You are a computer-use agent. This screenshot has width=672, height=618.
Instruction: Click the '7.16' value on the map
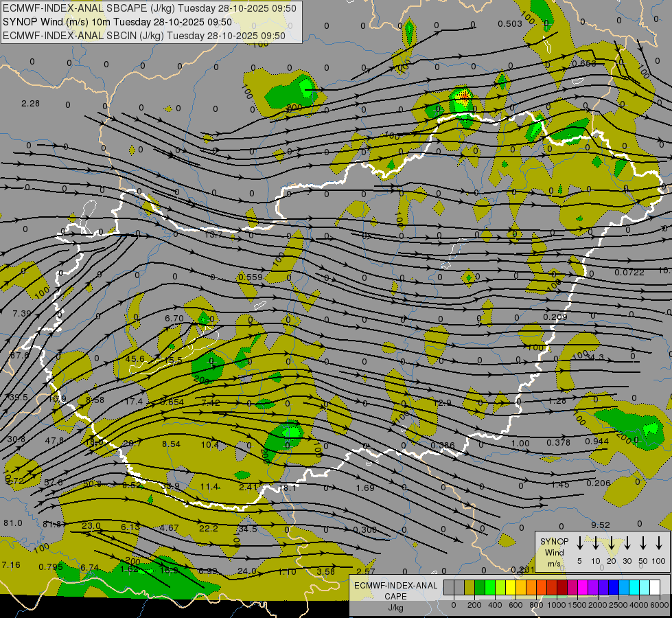click(x=11, y=565)
